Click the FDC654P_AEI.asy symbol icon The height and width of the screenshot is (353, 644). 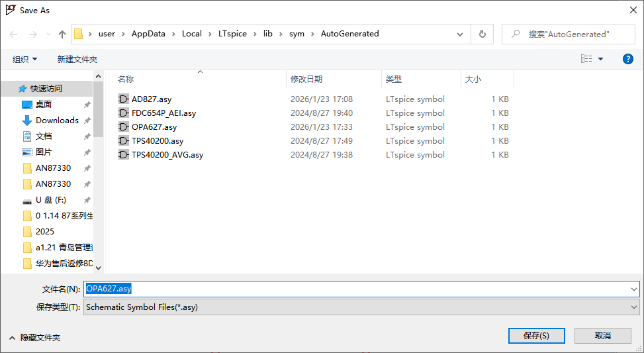[x=124, y=113]
